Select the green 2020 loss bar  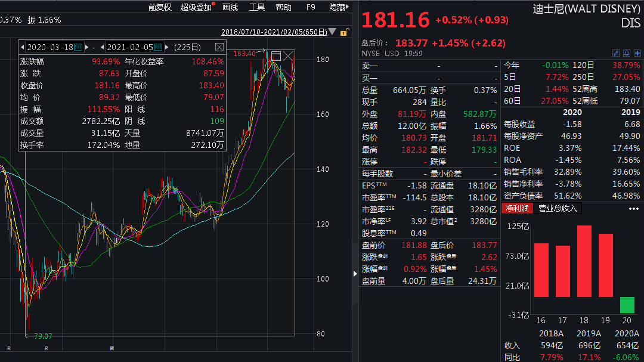[627, 305]
